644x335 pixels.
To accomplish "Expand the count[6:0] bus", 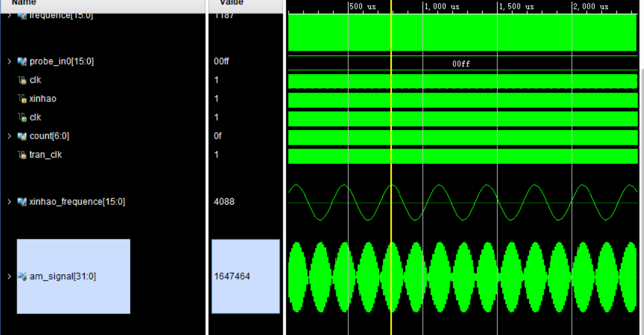I will click(10, 136).
